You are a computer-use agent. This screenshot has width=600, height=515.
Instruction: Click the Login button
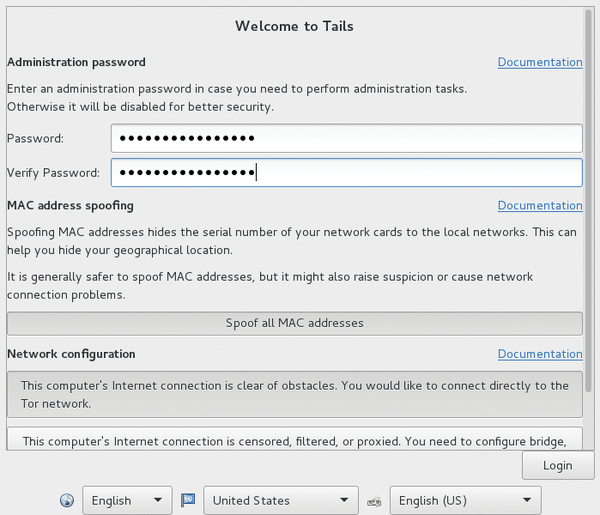coord(558,465)
